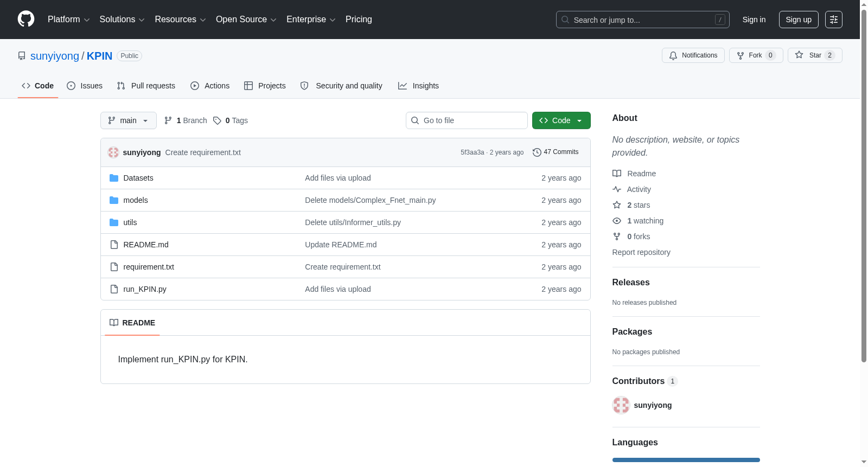868x467 pixels.
Task: Expand the green Code dropdown
Action: pos(561,120)
